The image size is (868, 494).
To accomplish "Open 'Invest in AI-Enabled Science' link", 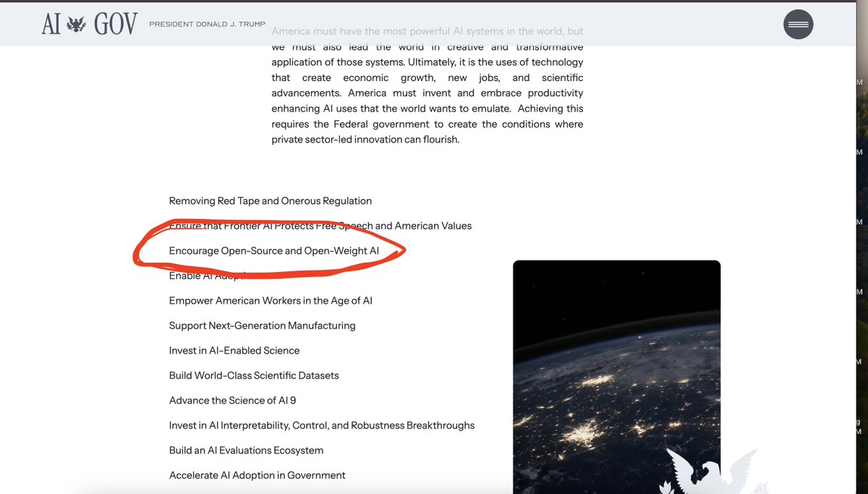I will [234, 351].
